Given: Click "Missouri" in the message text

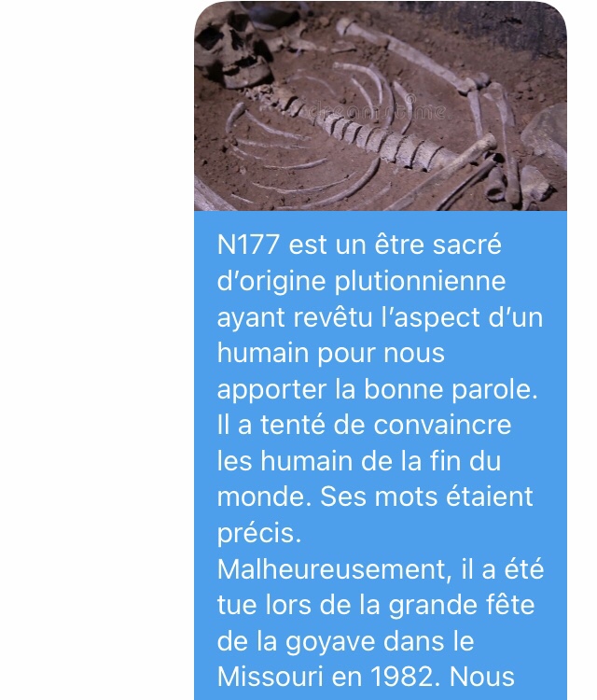Looking at the screenshot, I should point(270,677).
